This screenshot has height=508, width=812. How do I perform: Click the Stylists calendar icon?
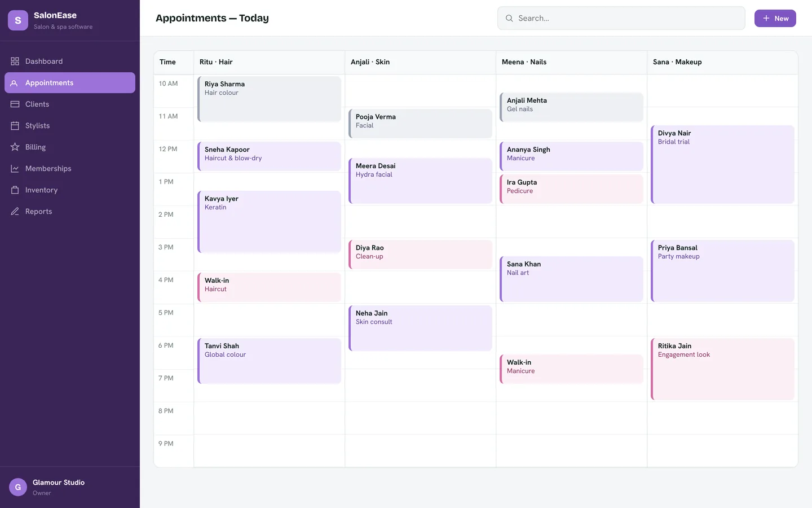pyautogui.click(x=15, y=126)
